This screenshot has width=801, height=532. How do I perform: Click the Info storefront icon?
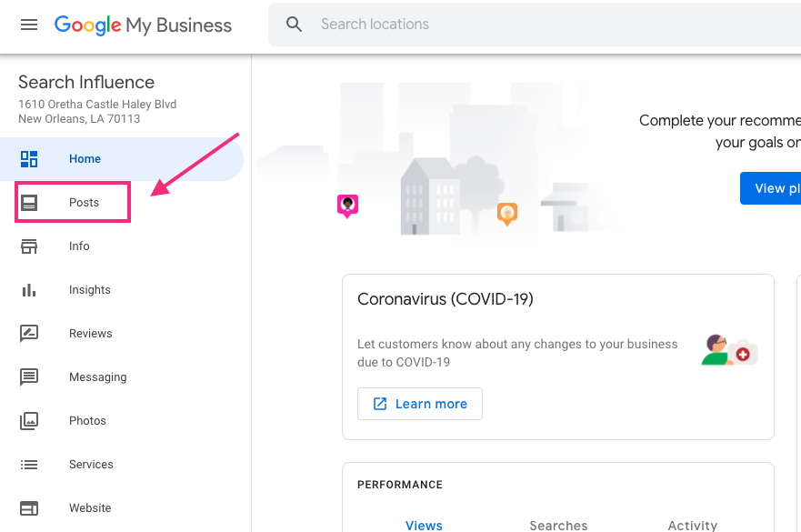pyautogui.click(x=29, y=246)
